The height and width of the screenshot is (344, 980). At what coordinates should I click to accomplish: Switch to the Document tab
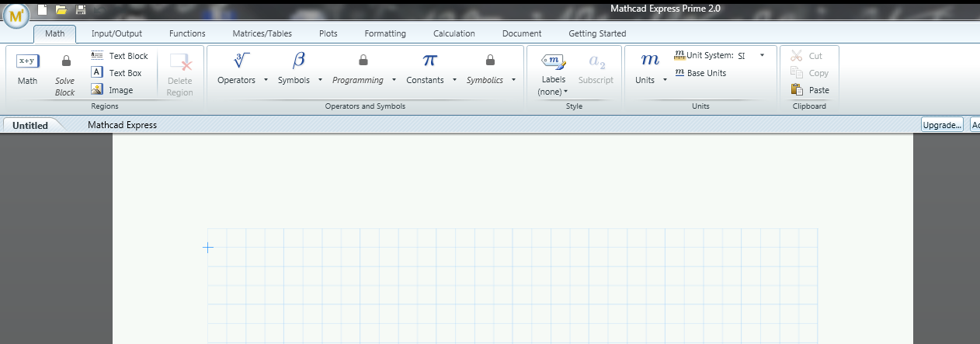(522, 33)
